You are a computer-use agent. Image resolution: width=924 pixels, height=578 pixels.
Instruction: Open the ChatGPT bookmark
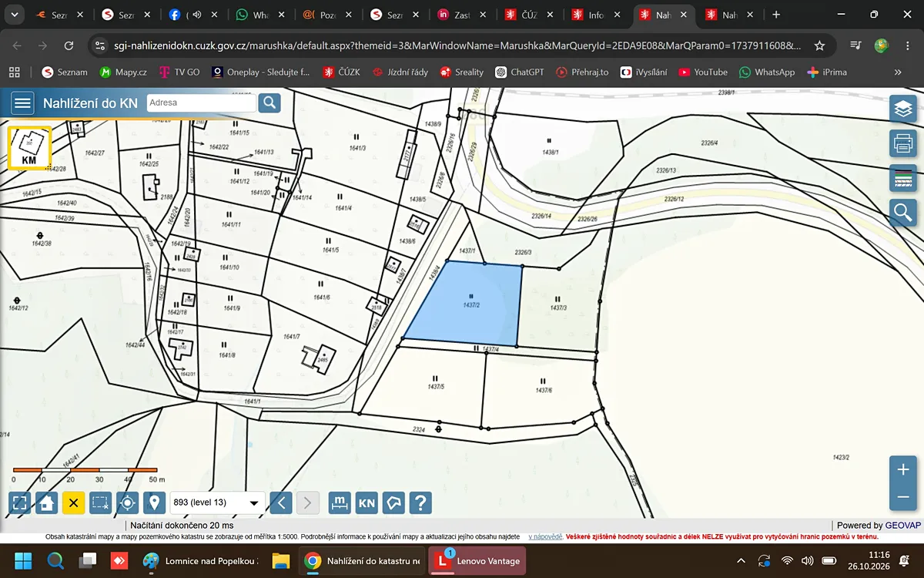[x=520, y=72]
